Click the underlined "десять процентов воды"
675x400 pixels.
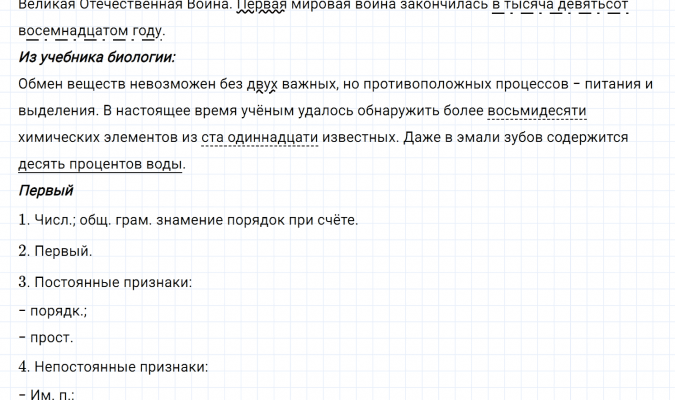101,164
